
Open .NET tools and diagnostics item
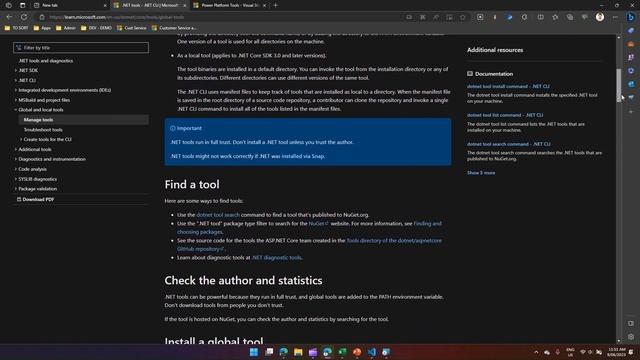point(46,60)
